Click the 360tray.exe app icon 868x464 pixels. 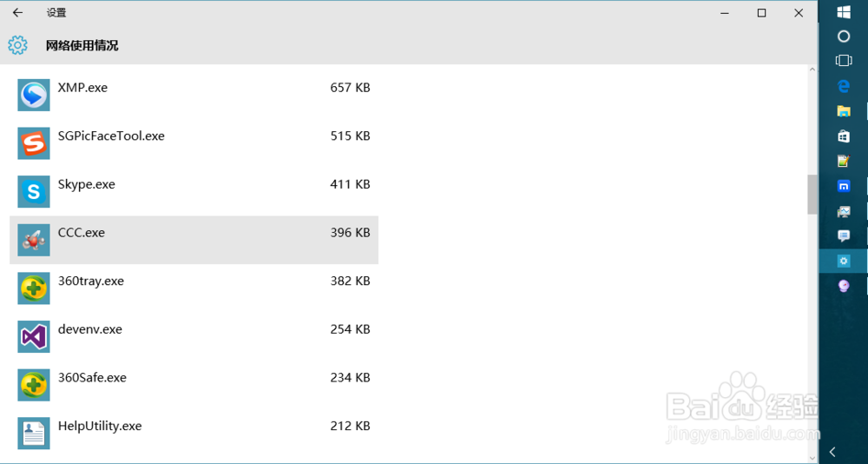34,288
